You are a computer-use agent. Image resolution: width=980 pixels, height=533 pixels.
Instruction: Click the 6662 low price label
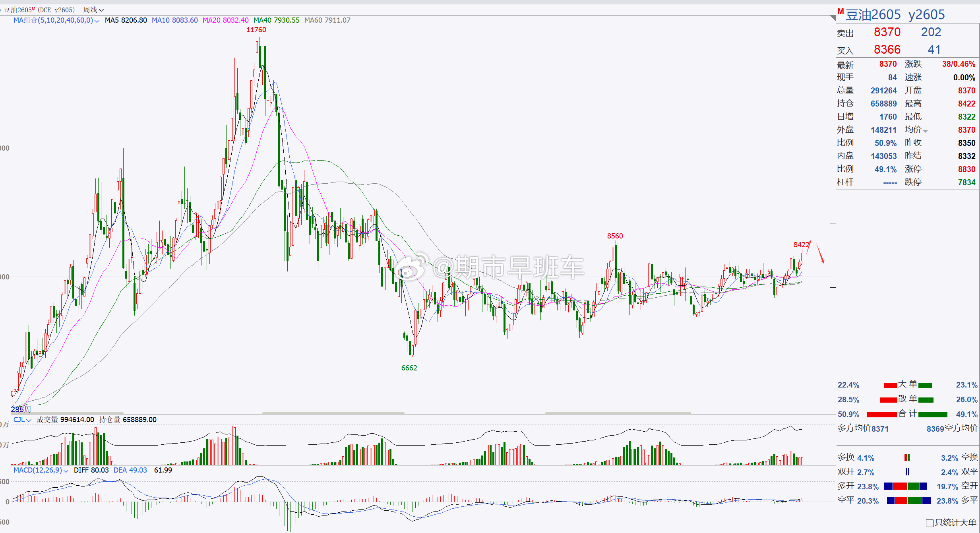click(x=409, y=368)
